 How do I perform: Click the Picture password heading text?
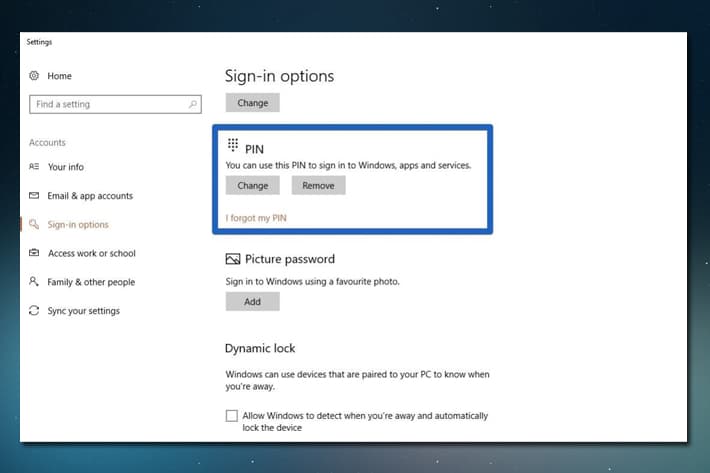point(290,259)
